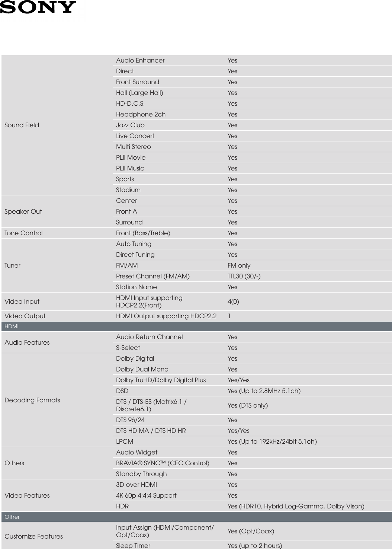The image size is (392, 549).
Task: Click the Sony logo
Action: (x=38, y=7)
